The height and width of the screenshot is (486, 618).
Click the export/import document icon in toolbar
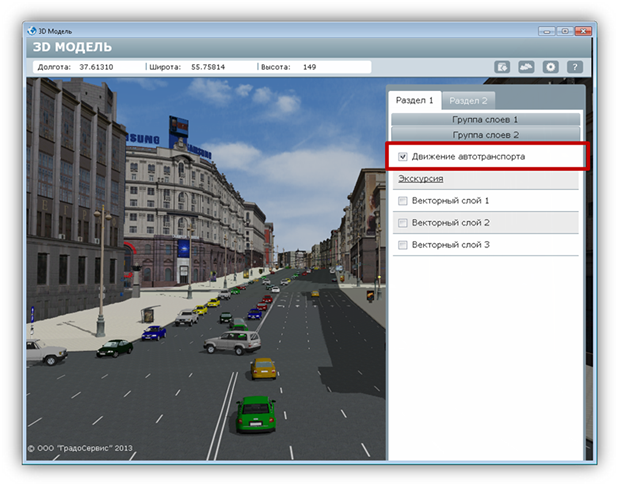[x=503, y=67]
